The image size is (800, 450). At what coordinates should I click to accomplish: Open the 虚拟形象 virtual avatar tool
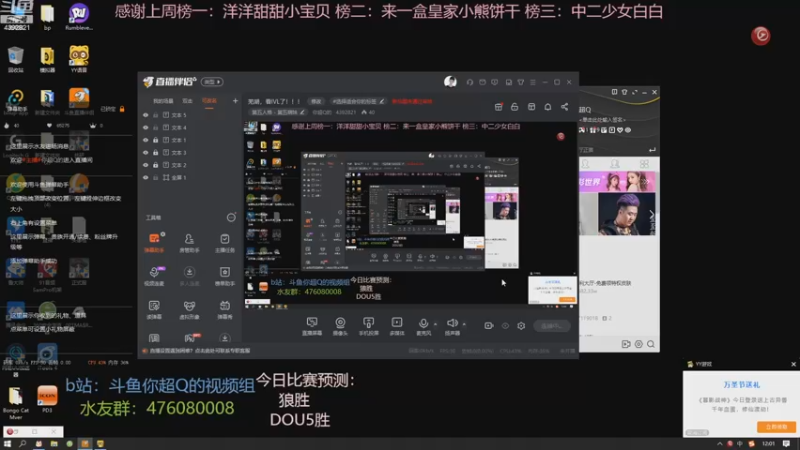189,309
